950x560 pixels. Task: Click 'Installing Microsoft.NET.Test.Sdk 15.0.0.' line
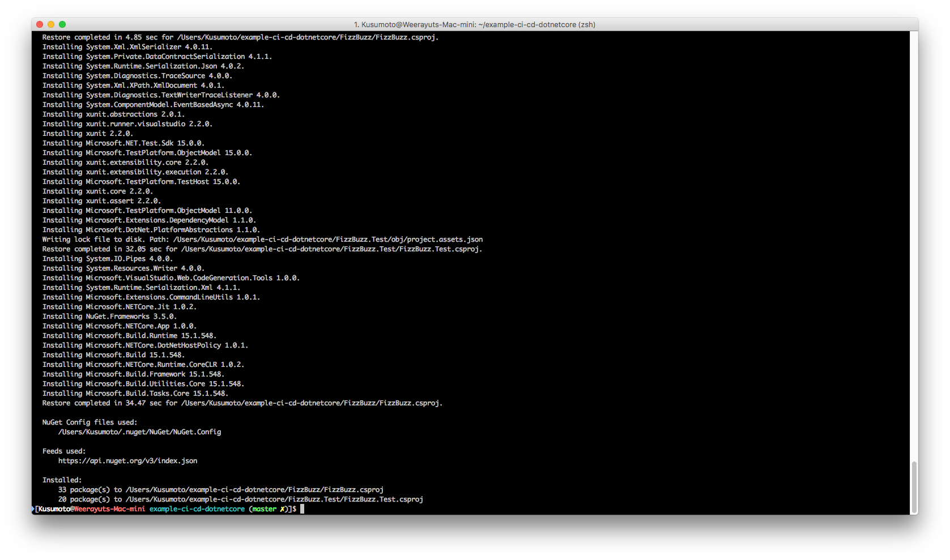click(x=123, y=143)
